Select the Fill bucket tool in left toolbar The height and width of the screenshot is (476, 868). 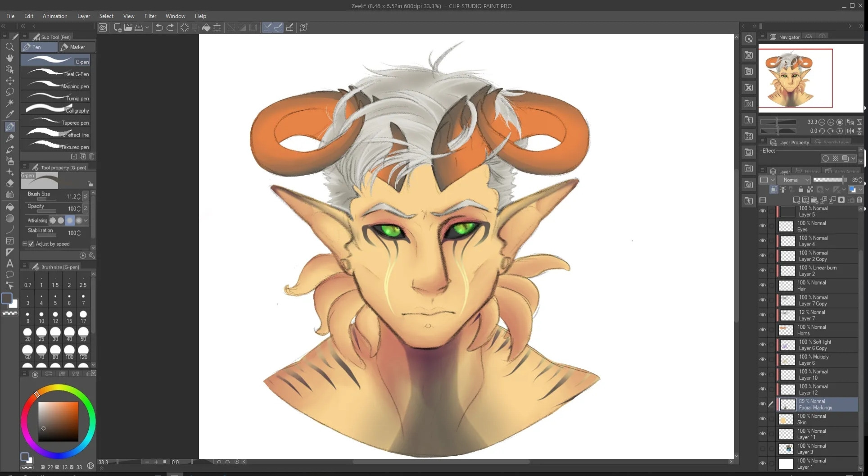(x=9, y=207)
